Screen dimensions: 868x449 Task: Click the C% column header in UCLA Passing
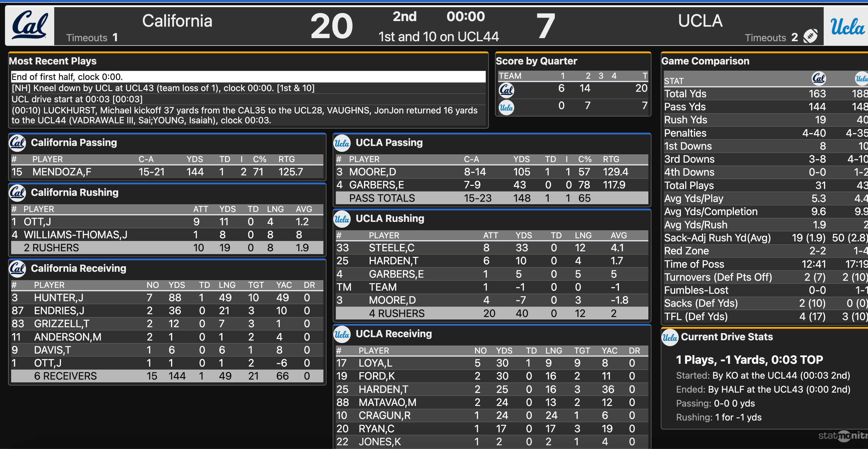(585, 159)
